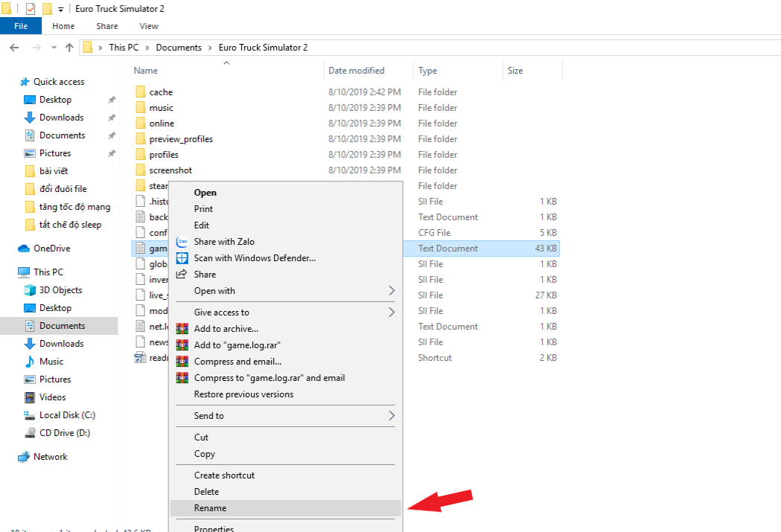Open the File ribbon tab
Image resolution: width=781 pixels, height=532 pixels.
point(21,26)
